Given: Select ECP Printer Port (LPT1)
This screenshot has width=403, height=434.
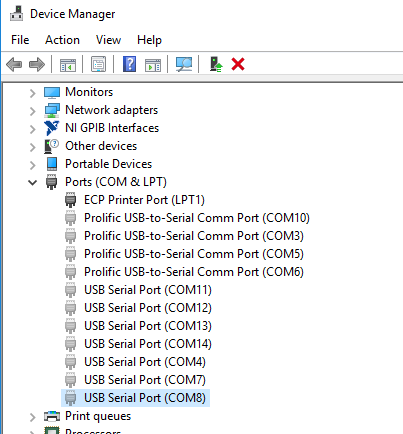Looking at the screenshot, I should (x=144, y=200).
